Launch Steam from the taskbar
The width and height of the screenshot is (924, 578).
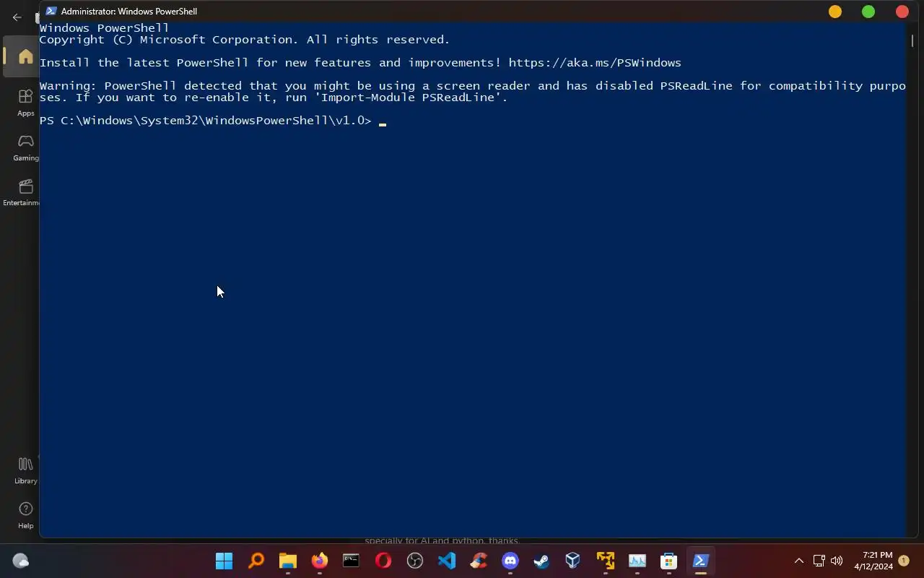(x=541, y=561)
